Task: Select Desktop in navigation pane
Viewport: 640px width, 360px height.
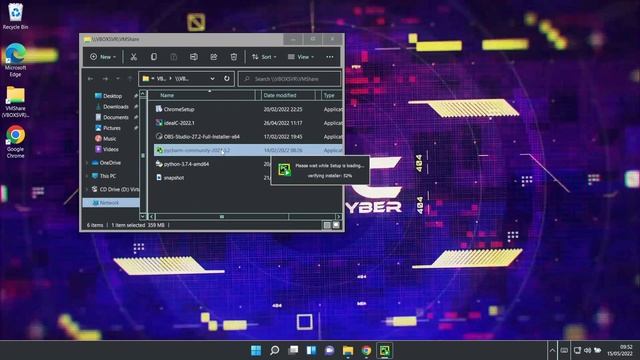Action: (x=112, y=96)
